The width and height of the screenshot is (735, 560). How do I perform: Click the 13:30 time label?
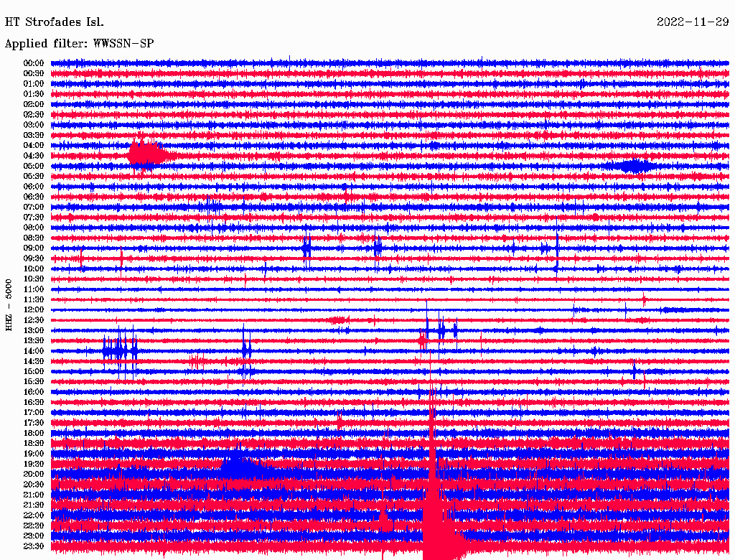34,340
